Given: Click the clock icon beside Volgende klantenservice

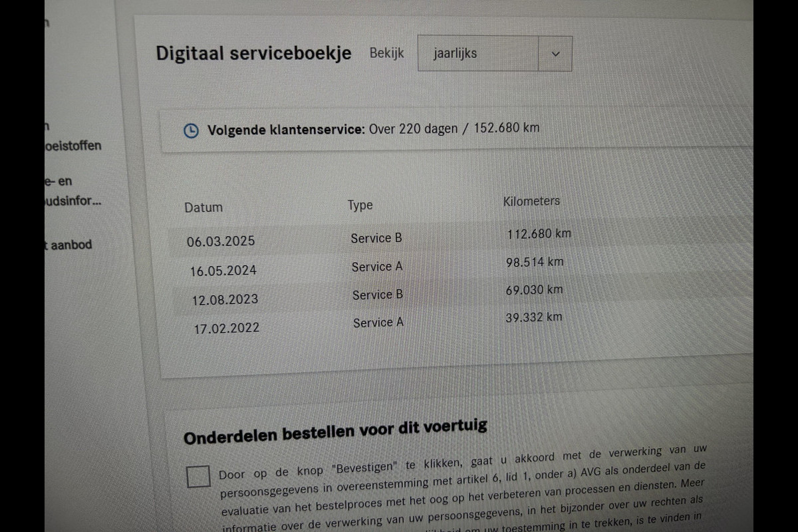Looking at the screenshot, I should (191, 130).
